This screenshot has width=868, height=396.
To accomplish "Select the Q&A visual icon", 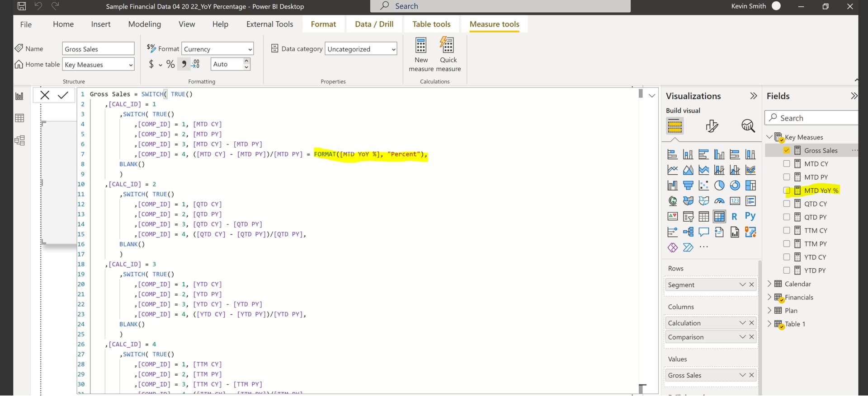I will click(x=704, y=232).
